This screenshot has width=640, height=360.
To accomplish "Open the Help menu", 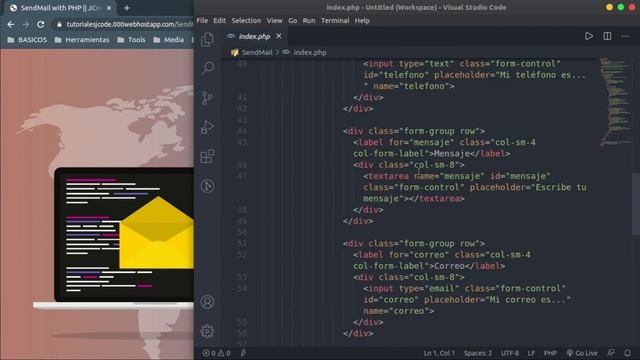I will (362, 20).
